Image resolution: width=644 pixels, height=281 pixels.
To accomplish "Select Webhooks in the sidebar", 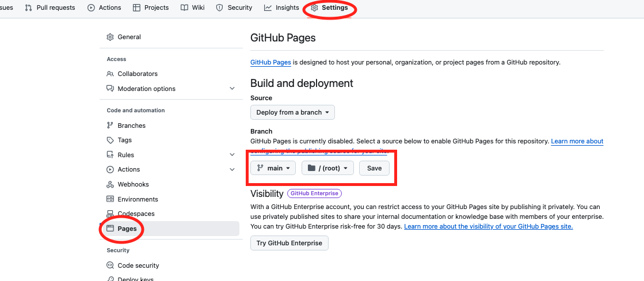I will point(133,184).
